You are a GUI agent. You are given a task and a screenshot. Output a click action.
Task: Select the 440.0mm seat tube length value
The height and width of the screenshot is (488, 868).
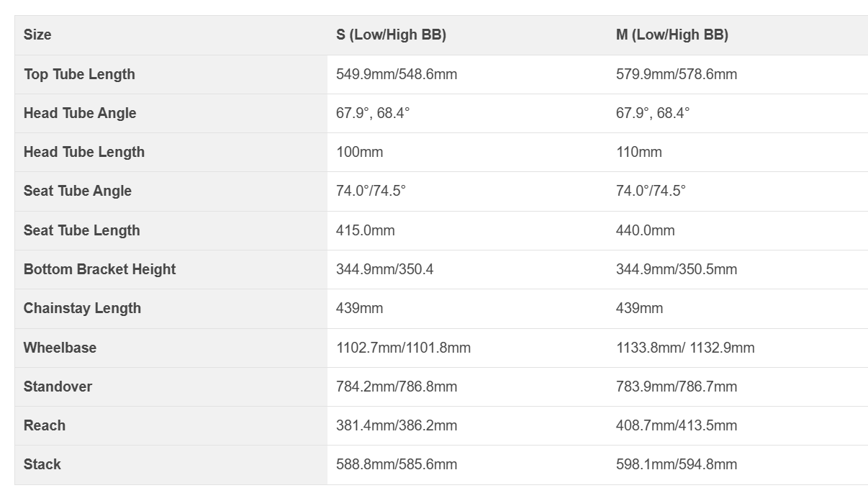pos(646,230)
